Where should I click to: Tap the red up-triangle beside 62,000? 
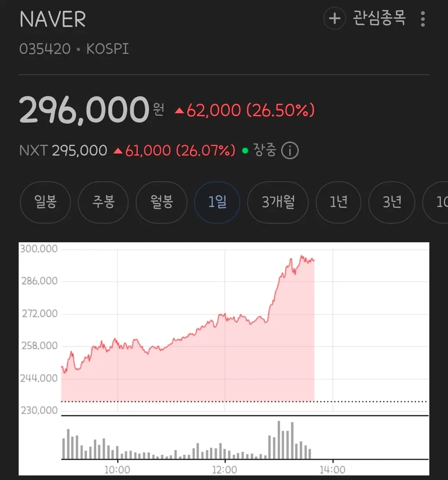(179, 111)
